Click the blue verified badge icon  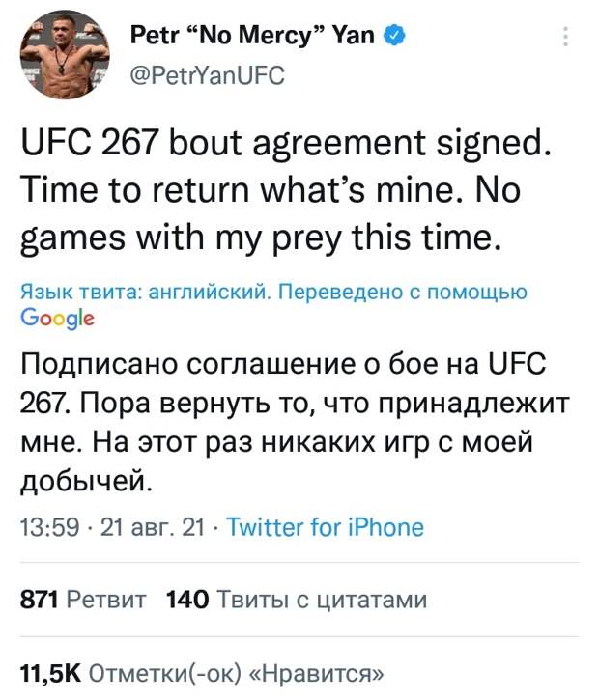pos(394,38)
